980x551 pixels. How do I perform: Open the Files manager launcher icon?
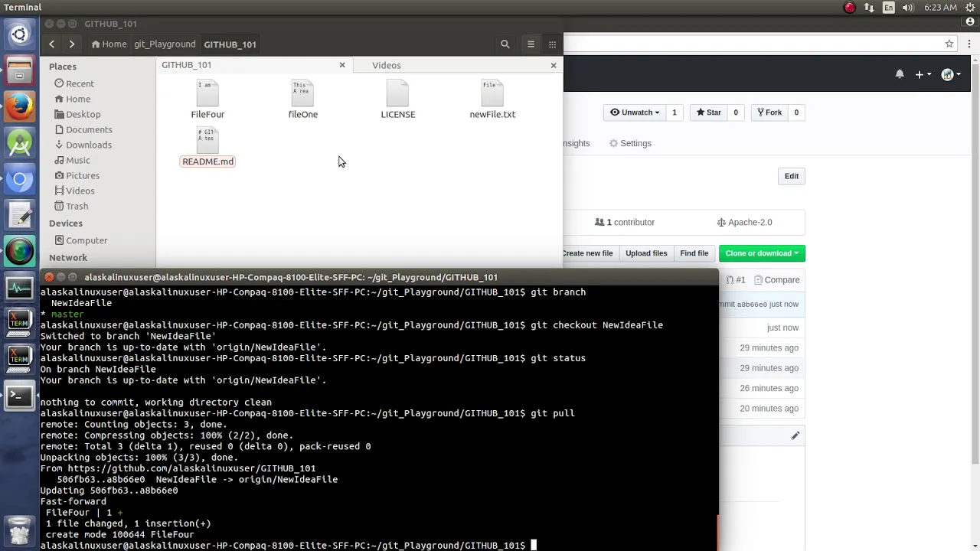point(20,70)
